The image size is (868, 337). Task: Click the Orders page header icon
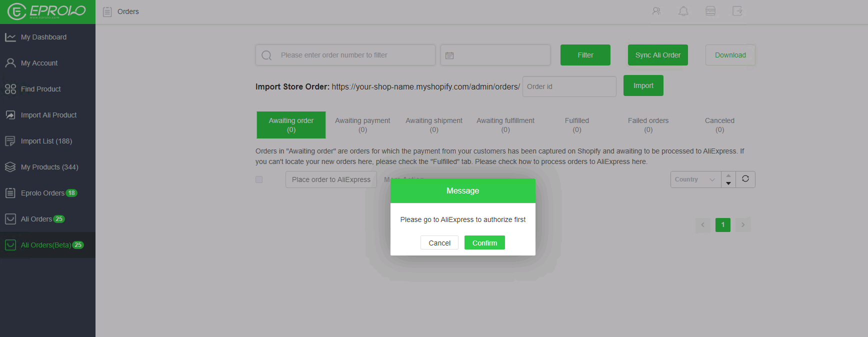pos(107,11)
